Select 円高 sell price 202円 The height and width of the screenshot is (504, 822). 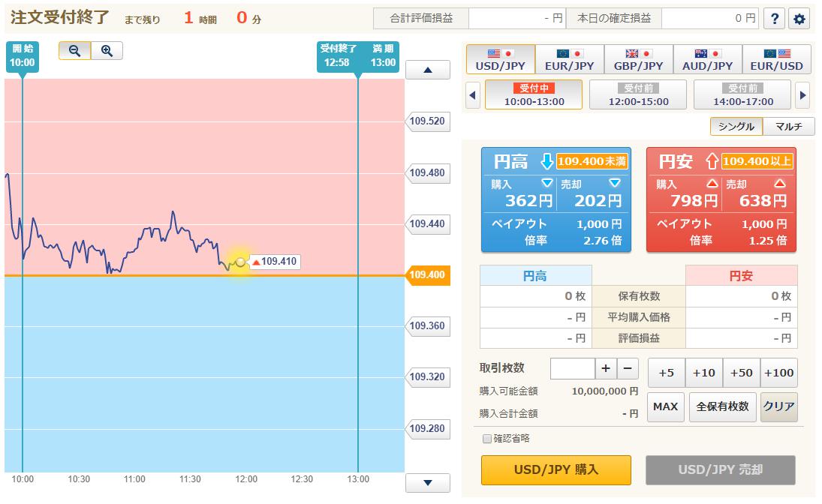click(x=592, y=193)
